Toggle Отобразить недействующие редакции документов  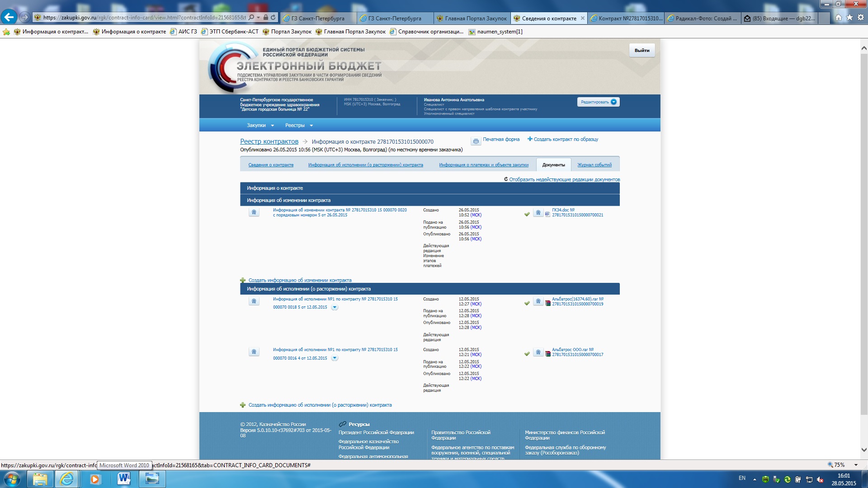tap(564, 179)
